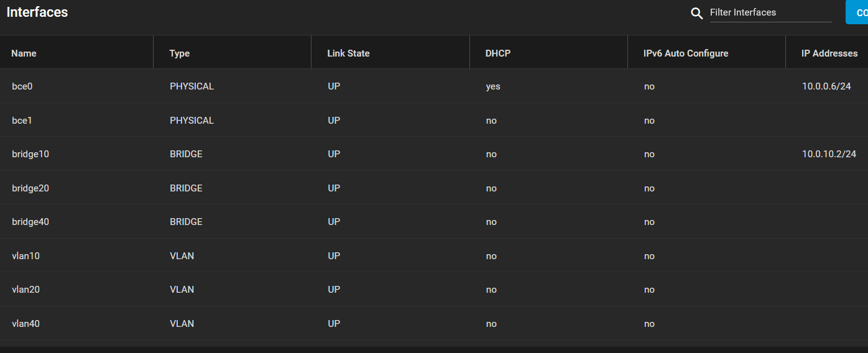The image size is (868, 353).
Task: Sort by the Name column header
Action: (24, 53)
